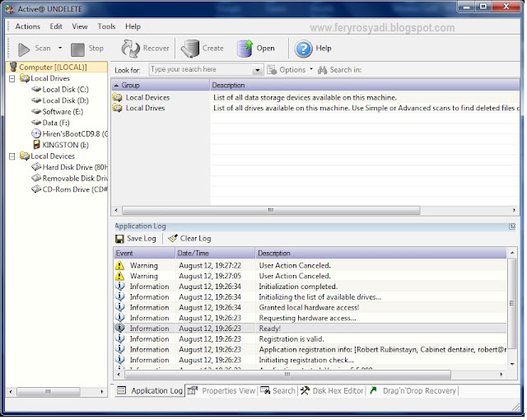The height and width of the screenshot is (420, 527).
Task: Select 'Granted local hardware access!' row
Action: pos(310,308)
